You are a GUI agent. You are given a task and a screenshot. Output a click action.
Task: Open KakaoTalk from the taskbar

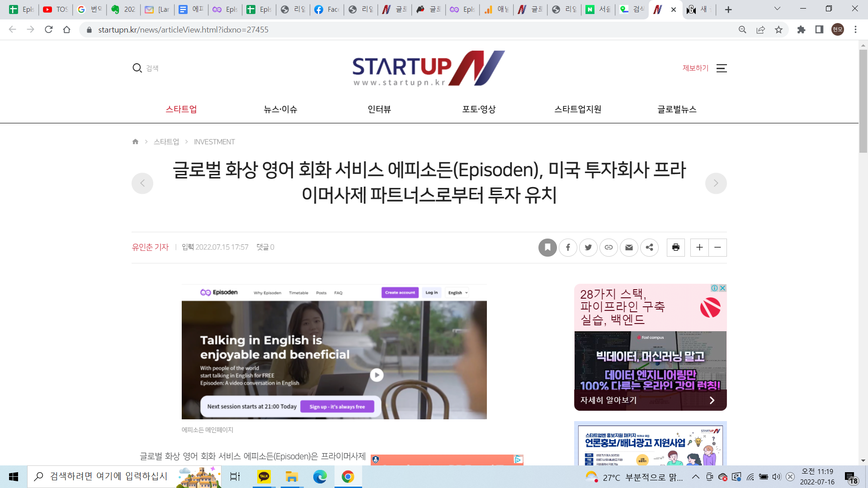coord(264,477)
